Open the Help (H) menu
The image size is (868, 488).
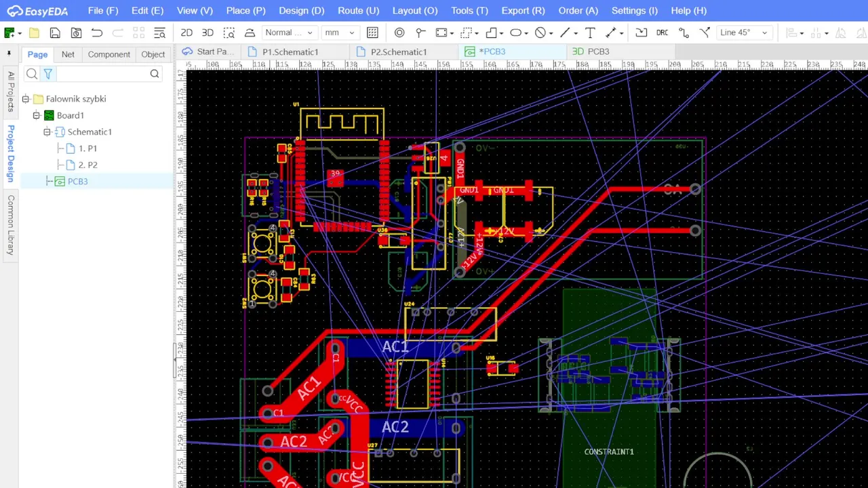pos(688,11)
